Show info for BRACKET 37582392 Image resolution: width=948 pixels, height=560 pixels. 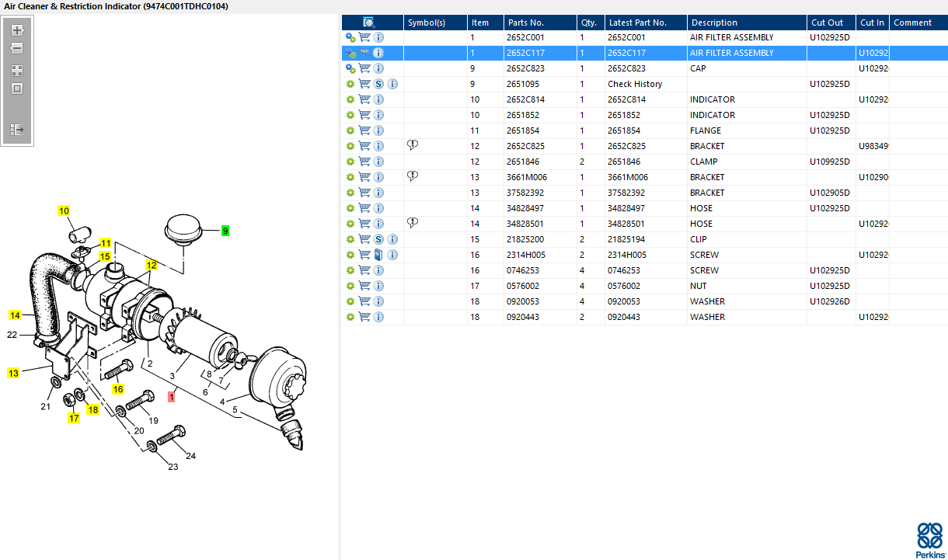tap(378, 193)
